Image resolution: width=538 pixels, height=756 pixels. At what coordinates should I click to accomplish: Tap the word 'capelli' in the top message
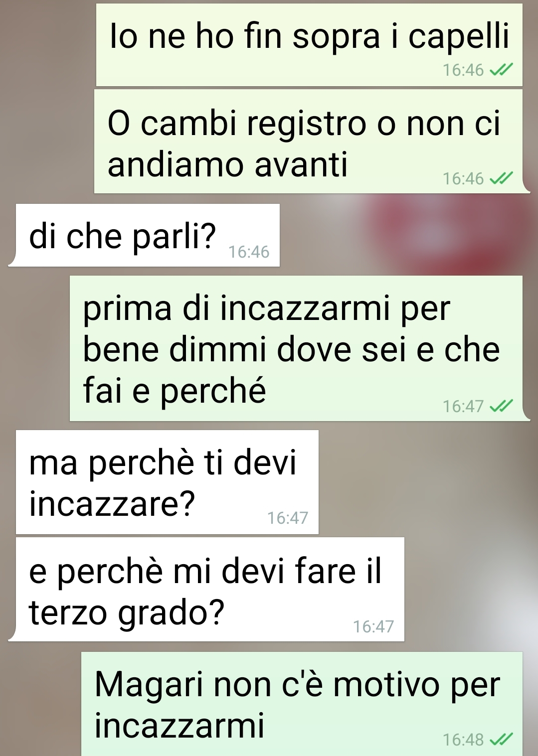(x=459, y=37)
